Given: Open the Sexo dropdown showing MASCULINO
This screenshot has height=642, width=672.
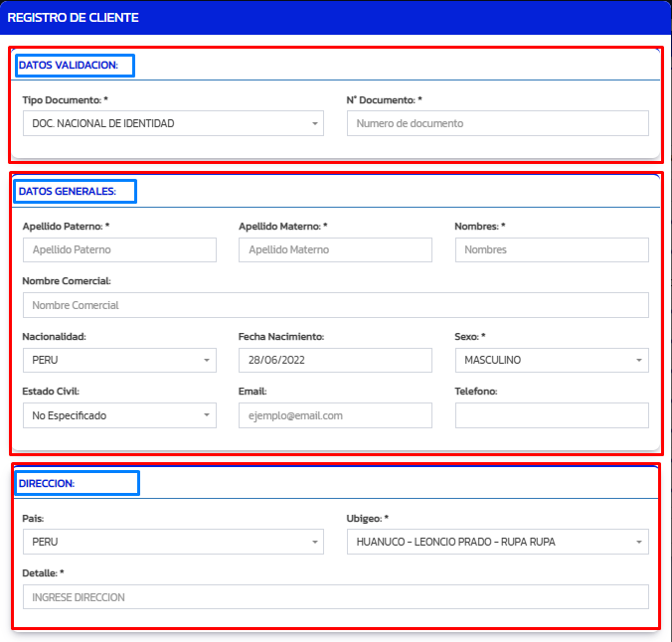Looking at the screenshot, I should click(551, 360).
